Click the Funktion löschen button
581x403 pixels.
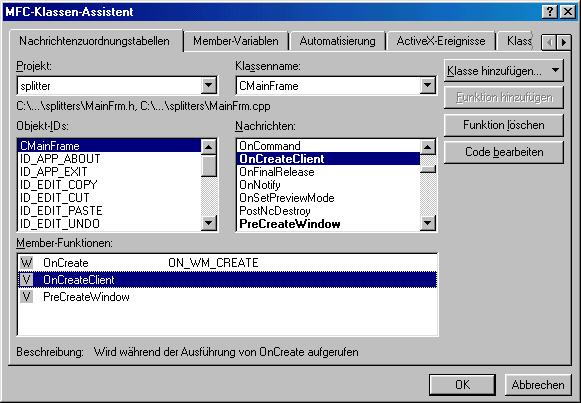click(x=504, y=125)
